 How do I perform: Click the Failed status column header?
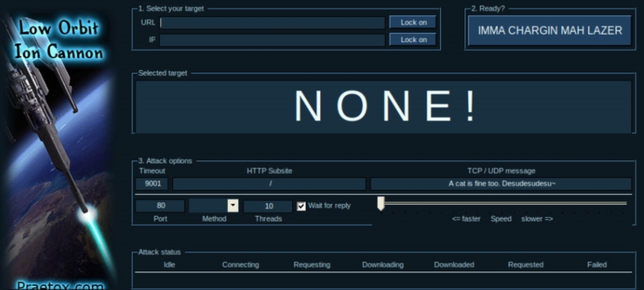click(597, 264)
